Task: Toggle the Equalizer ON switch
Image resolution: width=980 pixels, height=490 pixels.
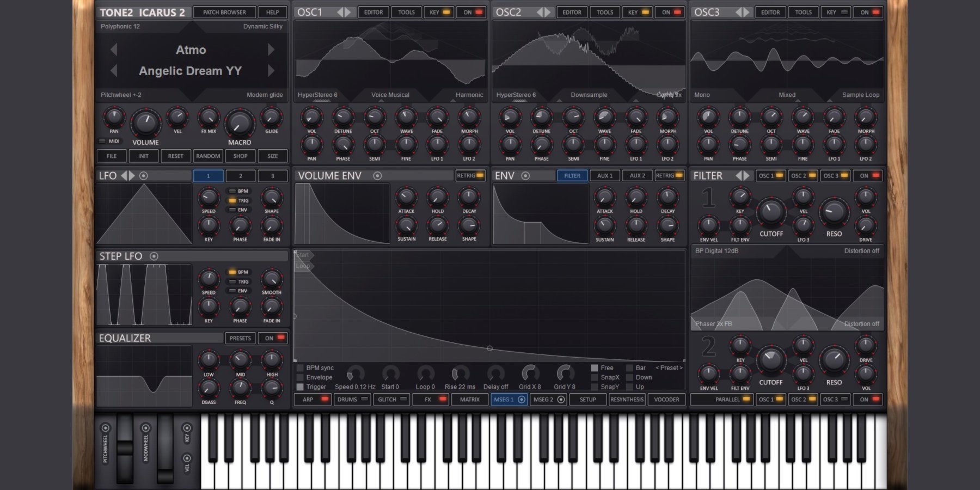Action: (273, 338)
